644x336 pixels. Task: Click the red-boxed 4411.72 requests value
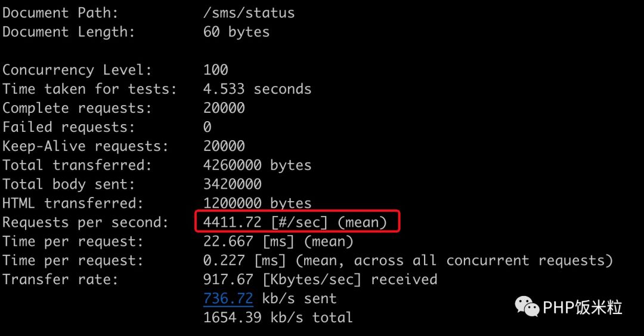coord(295,223)
